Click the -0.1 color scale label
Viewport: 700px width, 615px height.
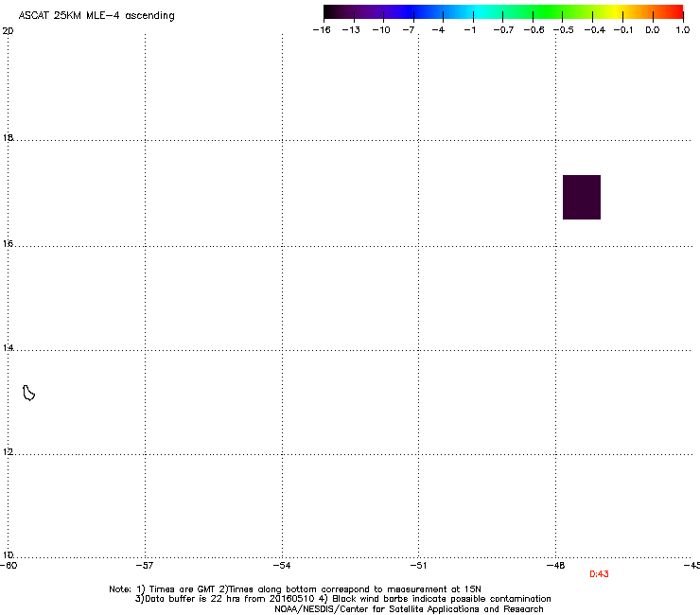pyautogui.click(x=623, y=30)
